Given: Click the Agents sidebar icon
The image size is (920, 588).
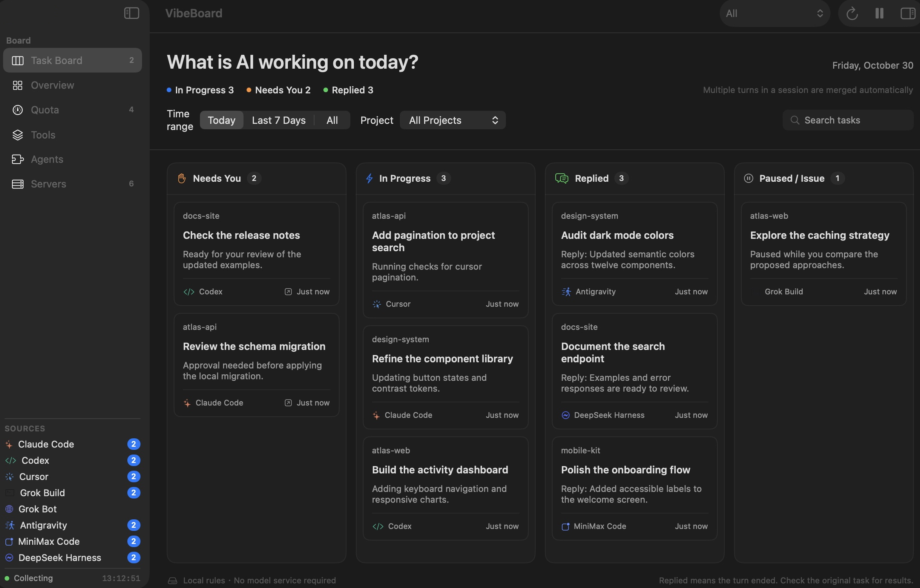Looking at the screenshot, I should (18, 159).
